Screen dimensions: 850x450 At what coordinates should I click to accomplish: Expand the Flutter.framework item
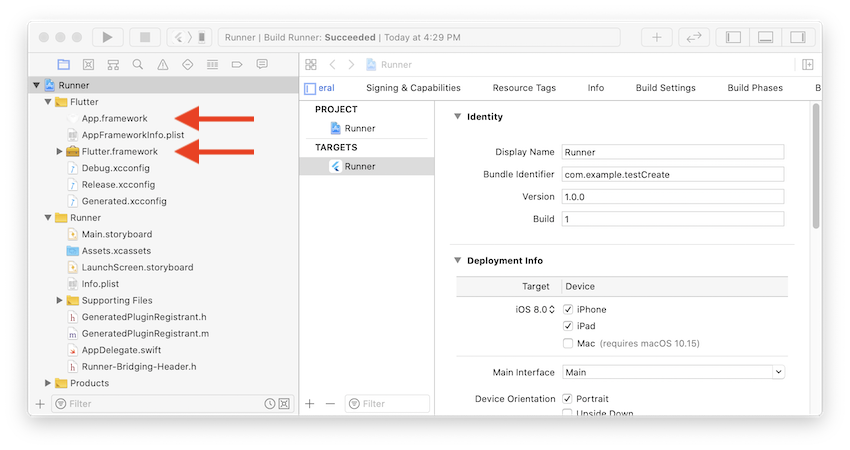(x=59, y=151)
